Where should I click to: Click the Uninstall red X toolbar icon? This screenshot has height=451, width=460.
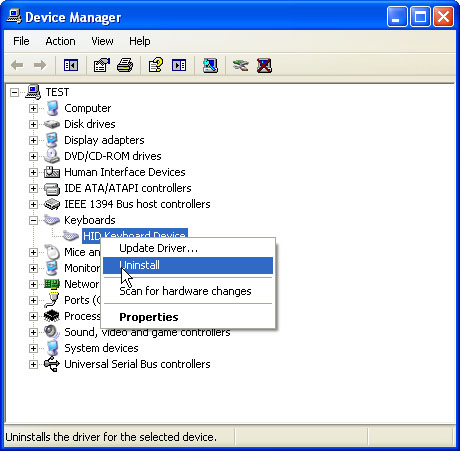(x=264, y=65)
